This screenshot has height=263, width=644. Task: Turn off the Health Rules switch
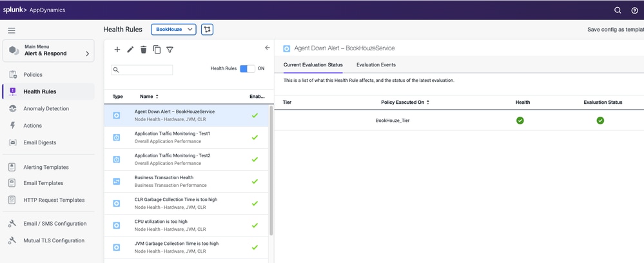[x=248, y=68]
